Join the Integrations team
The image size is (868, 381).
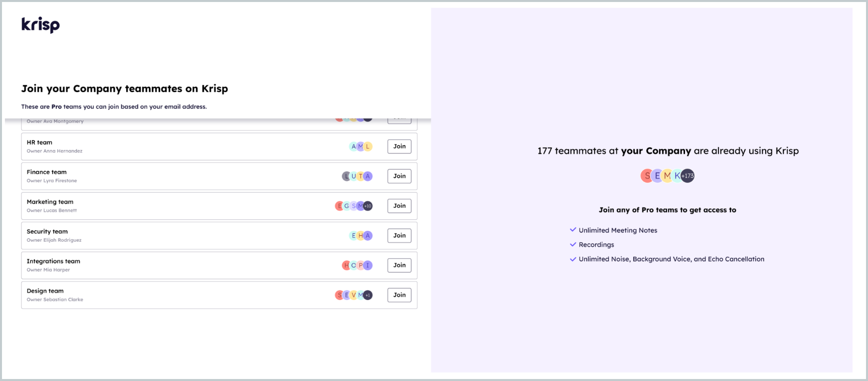(x=399, y=265)
